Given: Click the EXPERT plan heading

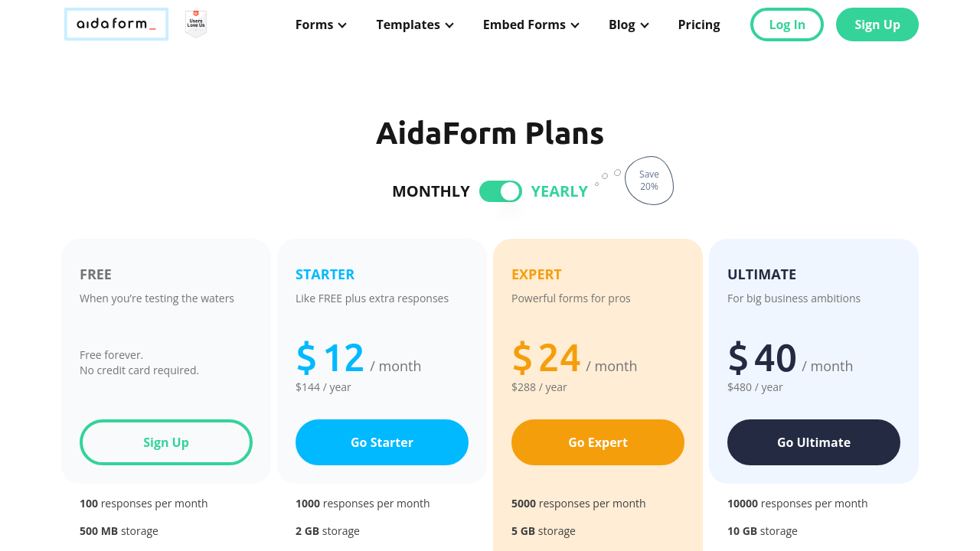Looking at the screenshot, I should (x=537, y=274).
